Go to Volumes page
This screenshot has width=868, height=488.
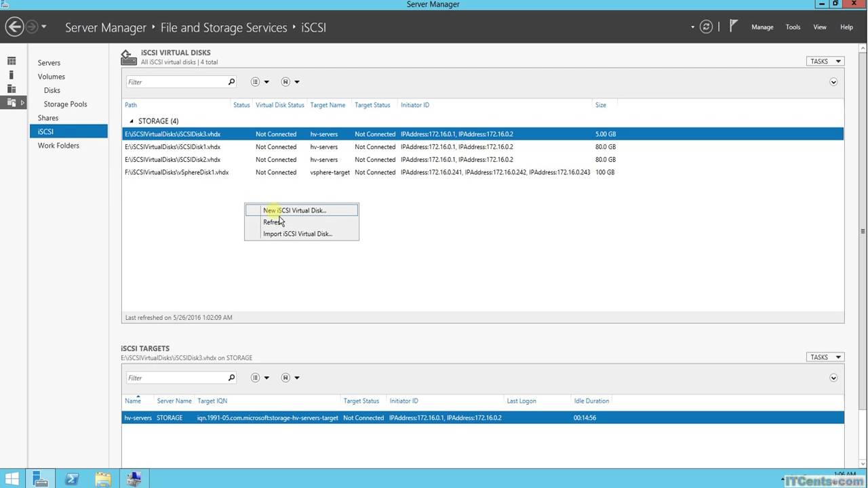(x=52, y=77)
